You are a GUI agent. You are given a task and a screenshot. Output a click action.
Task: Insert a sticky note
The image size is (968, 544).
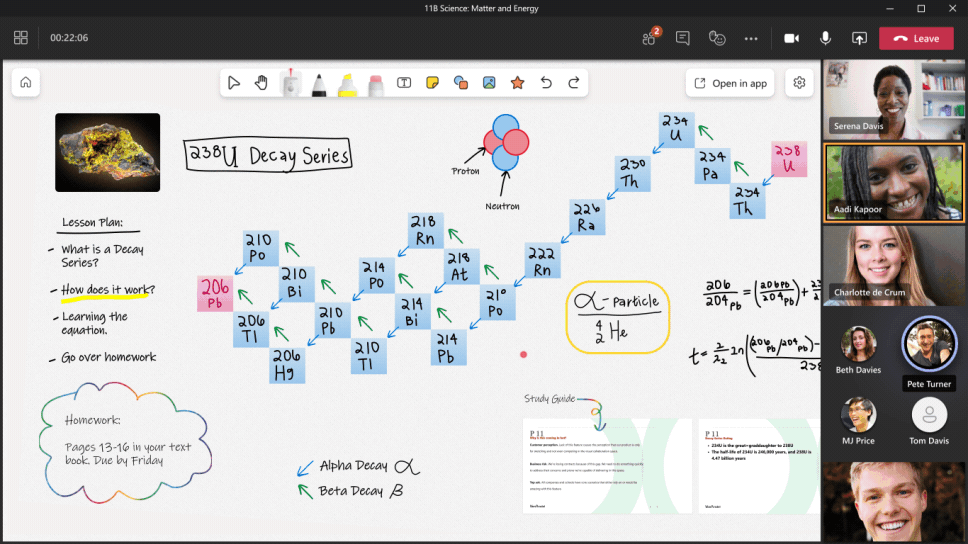(432, 83)
